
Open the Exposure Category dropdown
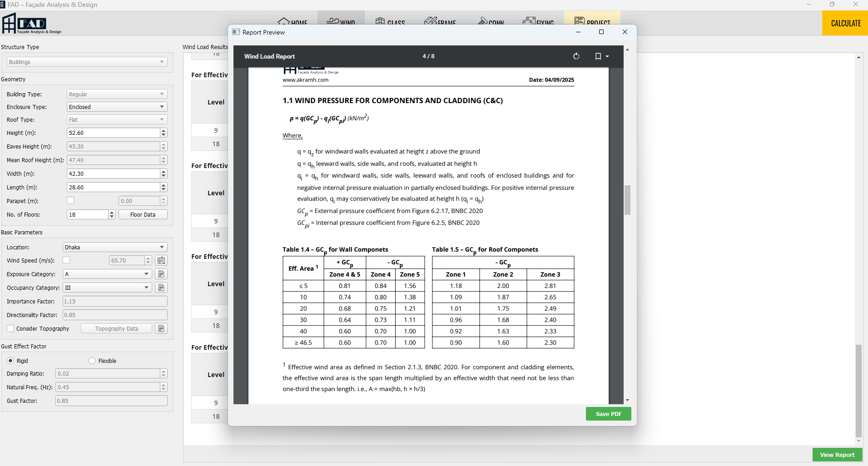[107, 274]
